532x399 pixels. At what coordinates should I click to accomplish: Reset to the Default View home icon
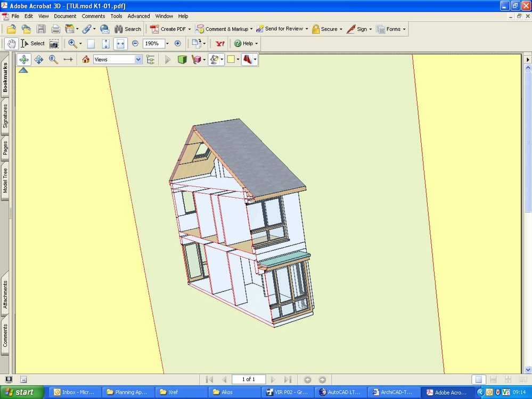(x=86, y=60)
